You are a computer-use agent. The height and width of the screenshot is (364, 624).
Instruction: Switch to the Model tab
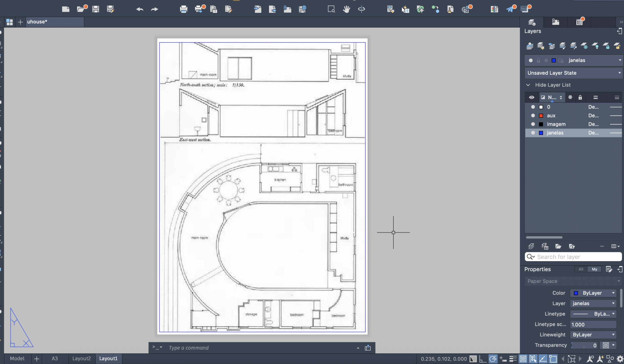(x=17, y=359)
